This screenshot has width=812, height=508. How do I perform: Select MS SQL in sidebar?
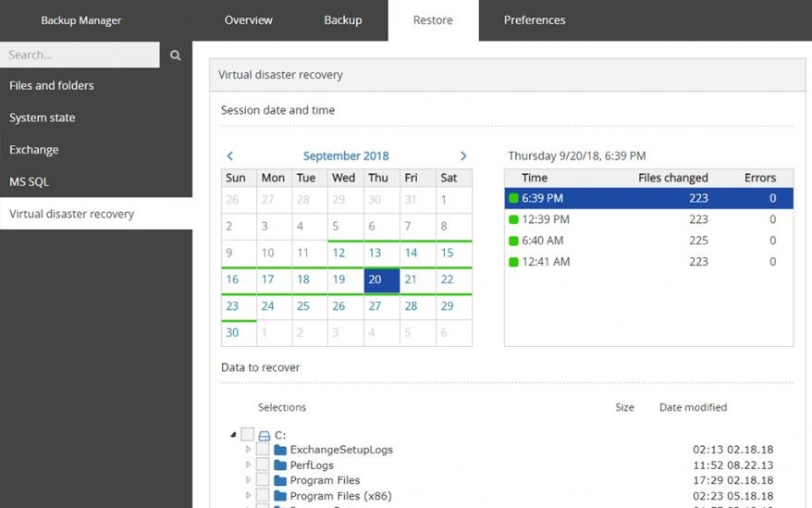pos(96,182)
